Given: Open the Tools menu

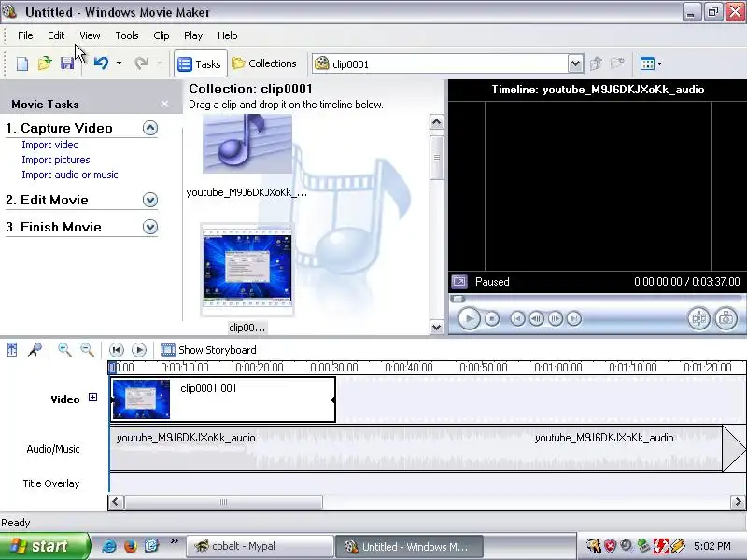Looking at the screenshot, I should click(x=127, y=35).
